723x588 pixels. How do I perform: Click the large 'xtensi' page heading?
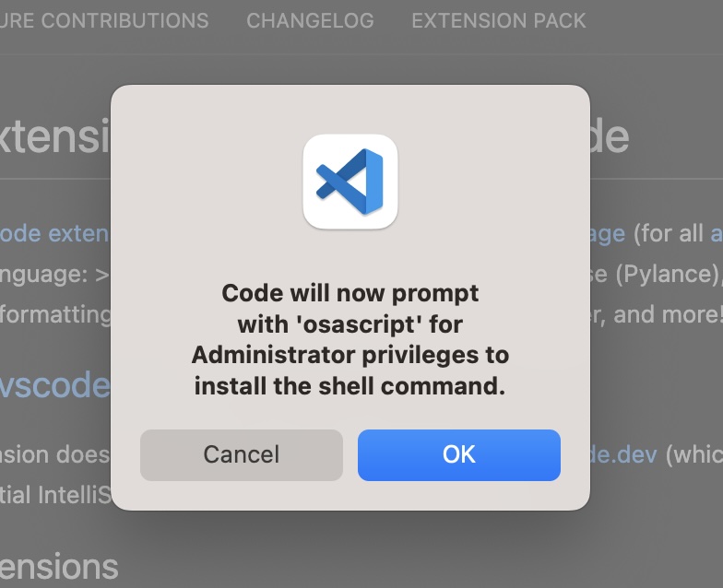(54, 136)
